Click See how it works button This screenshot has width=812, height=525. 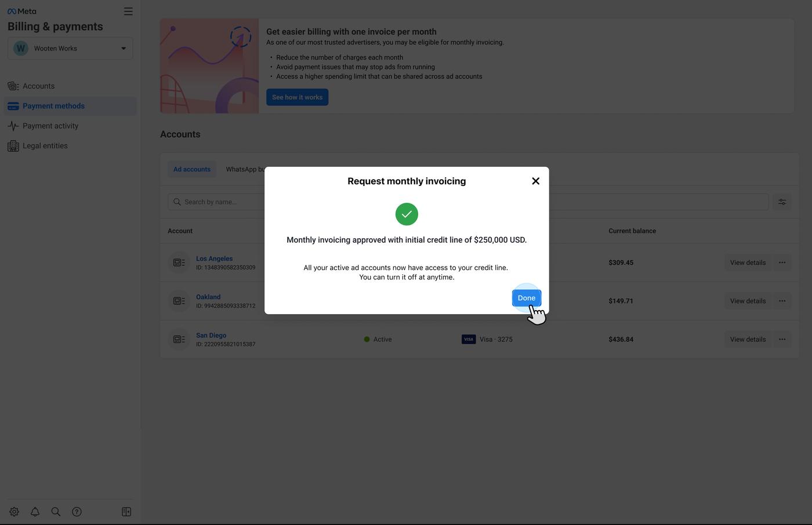297,97
